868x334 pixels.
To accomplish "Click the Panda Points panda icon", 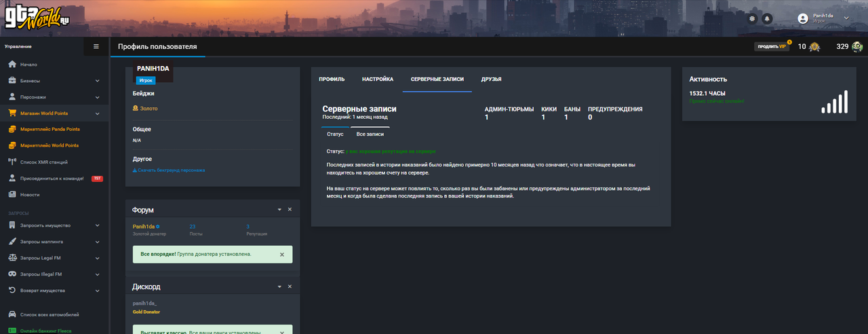I will click(857, 46).
